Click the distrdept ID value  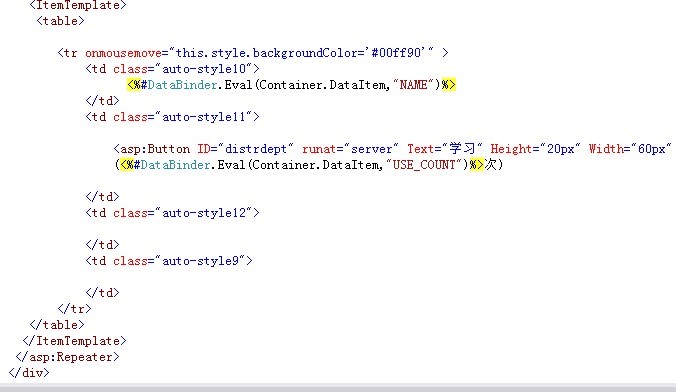[256, 149]
